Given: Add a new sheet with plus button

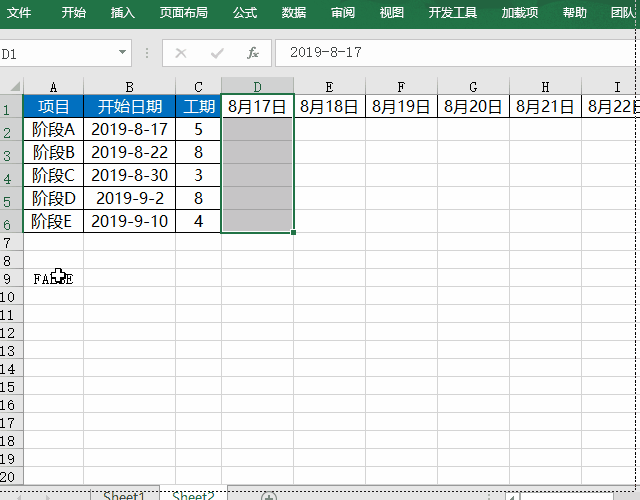Looking at the screenshot, I should pos(269,497).
